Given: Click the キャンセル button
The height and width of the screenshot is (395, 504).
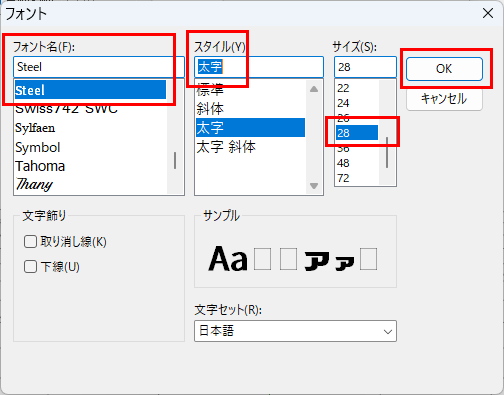Looking at the screenshot, I should pos(444,99).
